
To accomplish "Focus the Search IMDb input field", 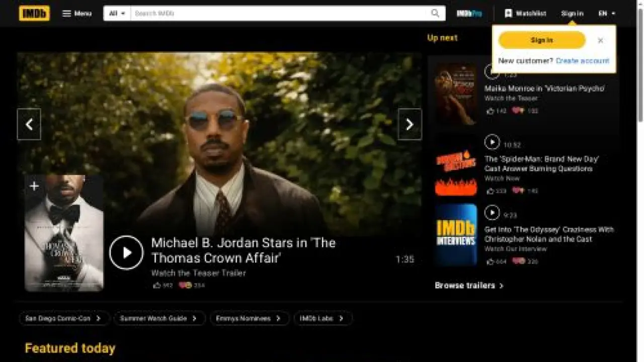I will (278, 14).
